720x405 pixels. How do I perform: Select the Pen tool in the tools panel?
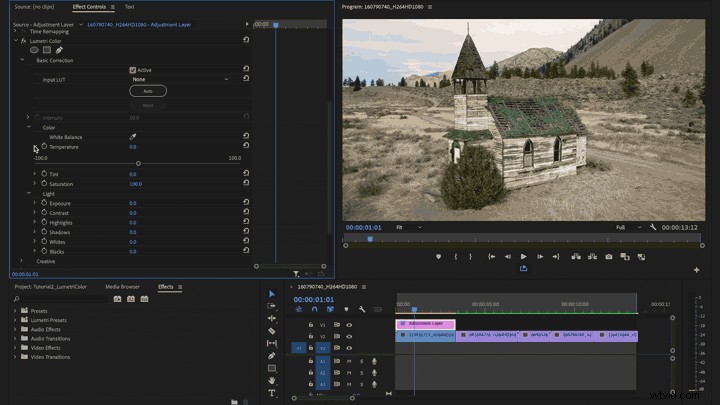point(272,355)
